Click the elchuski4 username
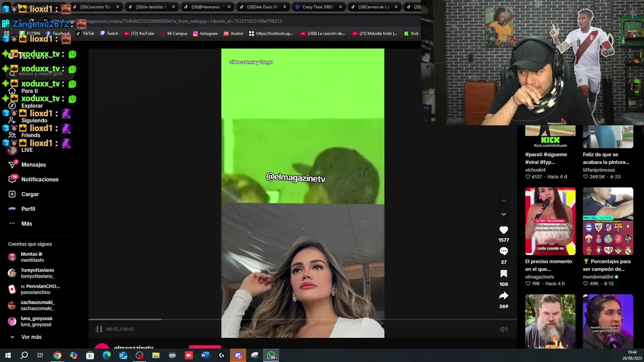Screen dimensions: 644x362 pyautogui.click(x=535, y=170)
